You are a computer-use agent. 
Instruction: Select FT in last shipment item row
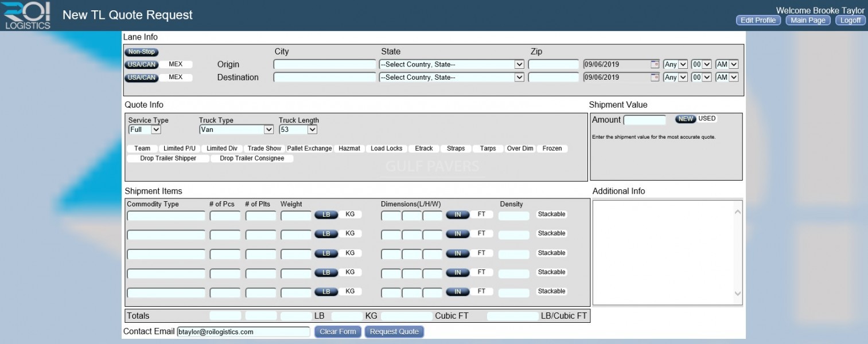click(481, 291)
